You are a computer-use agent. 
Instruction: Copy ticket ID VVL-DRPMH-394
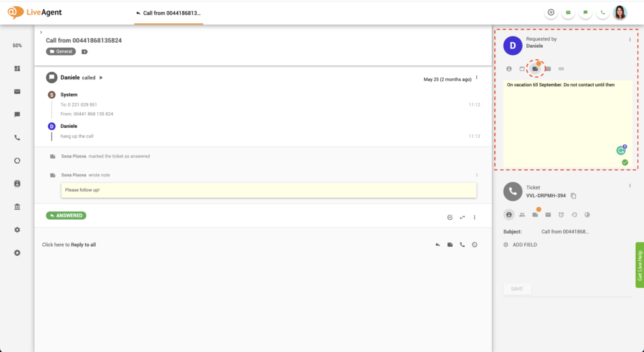[x=574, y=196]
